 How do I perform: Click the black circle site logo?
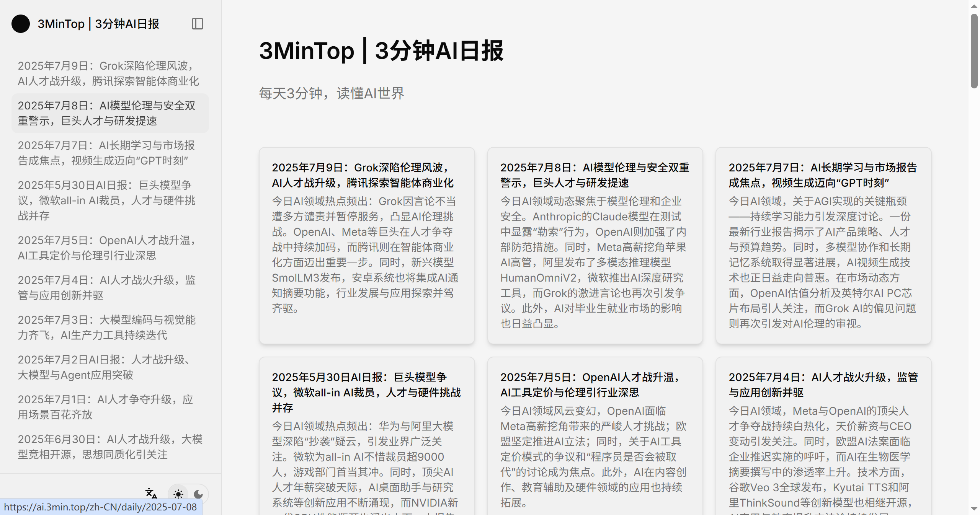tap(21, 24)
